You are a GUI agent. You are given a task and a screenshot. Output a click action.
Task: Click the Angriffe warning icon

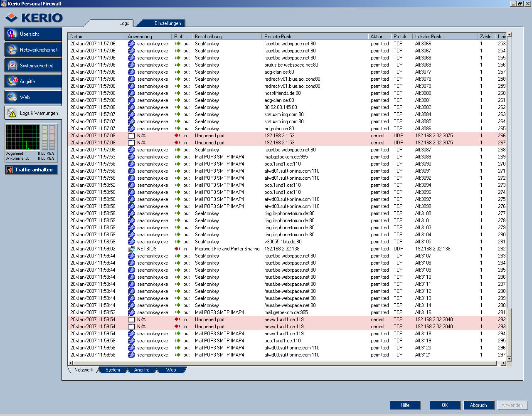tap(12, 82)
